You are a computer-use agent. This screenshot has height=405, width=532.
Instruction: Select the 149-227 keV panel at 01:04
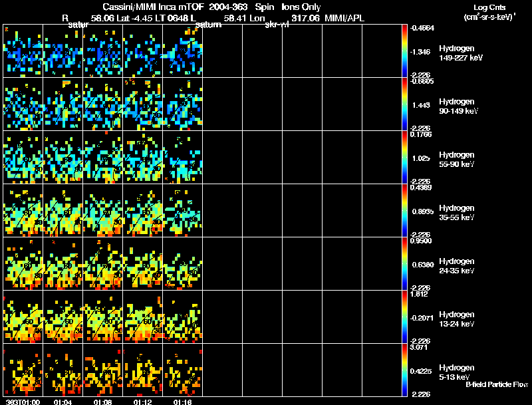[63, 51]
